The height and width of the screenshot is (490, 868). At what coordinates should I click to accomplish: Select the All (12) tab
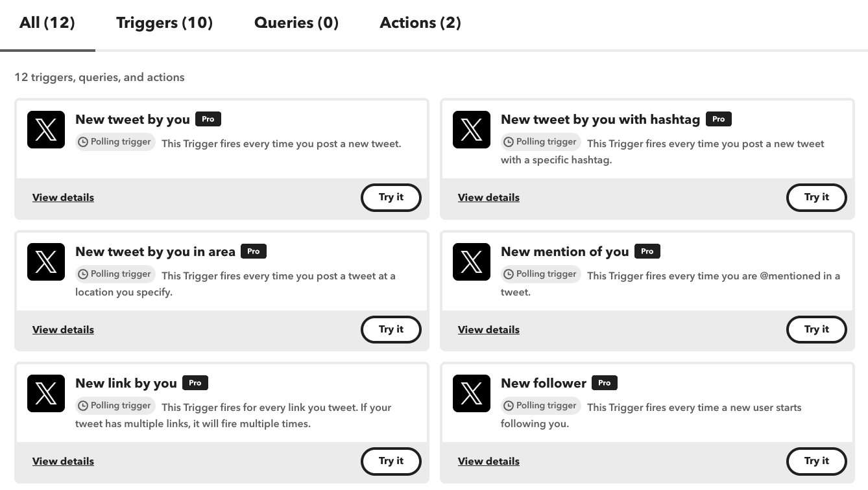[x=47, y=23]
